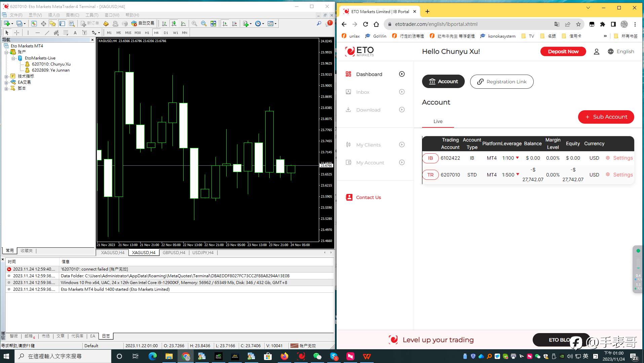
Task: Open the periodicity clock dropdown arrow
Action: (x=263, y=24)
